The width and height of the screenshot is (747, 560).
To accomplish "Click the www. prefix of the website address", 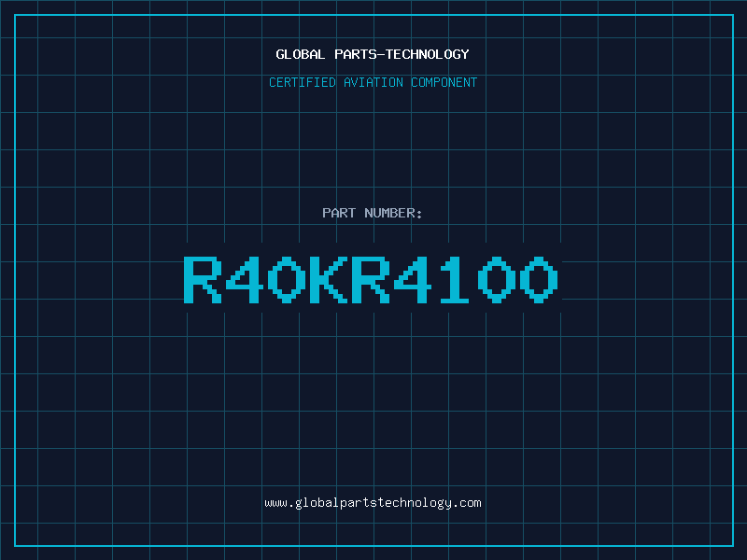I will [279, 503].
